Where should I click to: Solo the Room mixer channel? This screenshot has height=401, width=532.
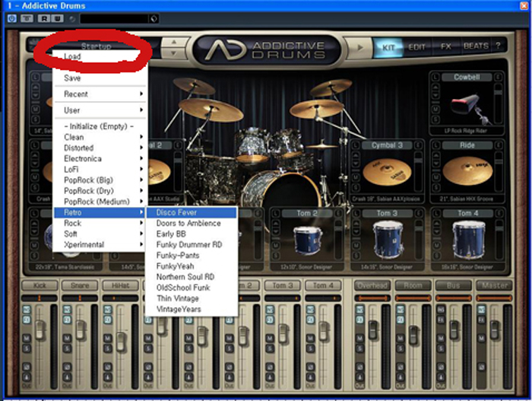(x=401, y=348)
